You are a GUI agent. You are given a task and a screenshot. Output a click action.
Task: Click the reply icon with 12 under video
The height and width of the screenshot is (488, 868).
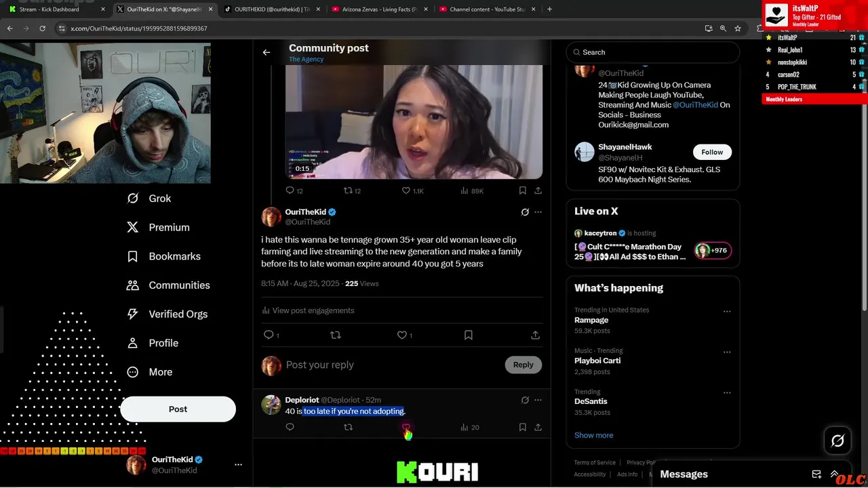pyautogui.click(x=294, y=191)
